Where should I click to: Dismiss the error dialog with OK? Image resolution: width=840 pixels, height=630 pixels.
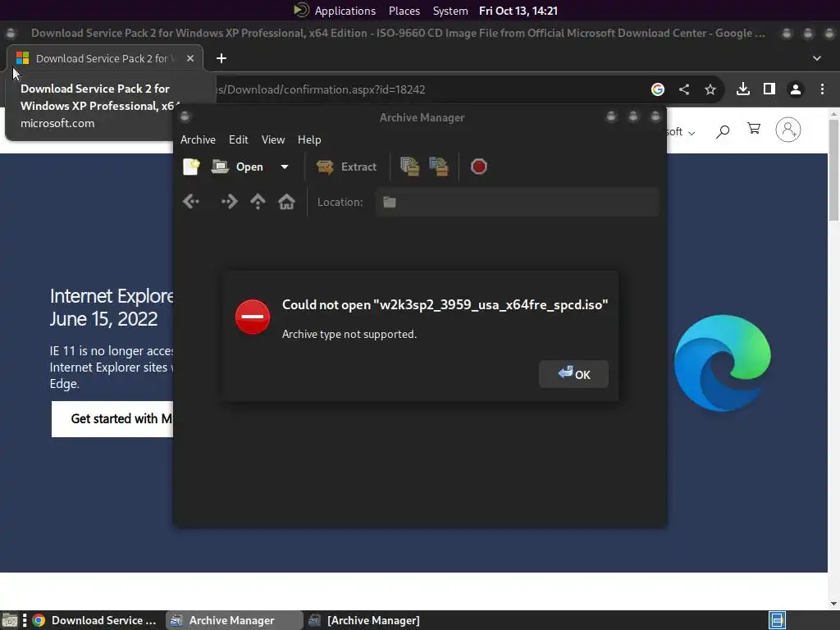coord(573,374)
